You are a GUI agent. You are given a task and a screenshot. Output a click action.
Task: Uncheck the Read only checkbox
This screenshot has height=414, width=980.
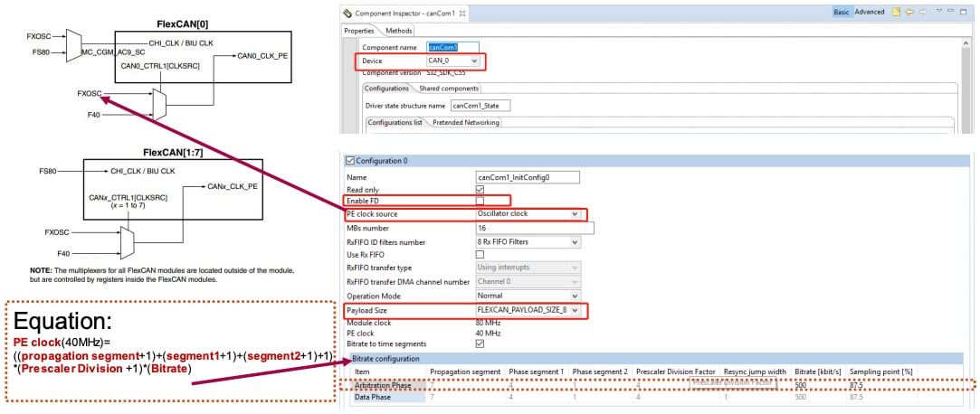coord(480,189)
